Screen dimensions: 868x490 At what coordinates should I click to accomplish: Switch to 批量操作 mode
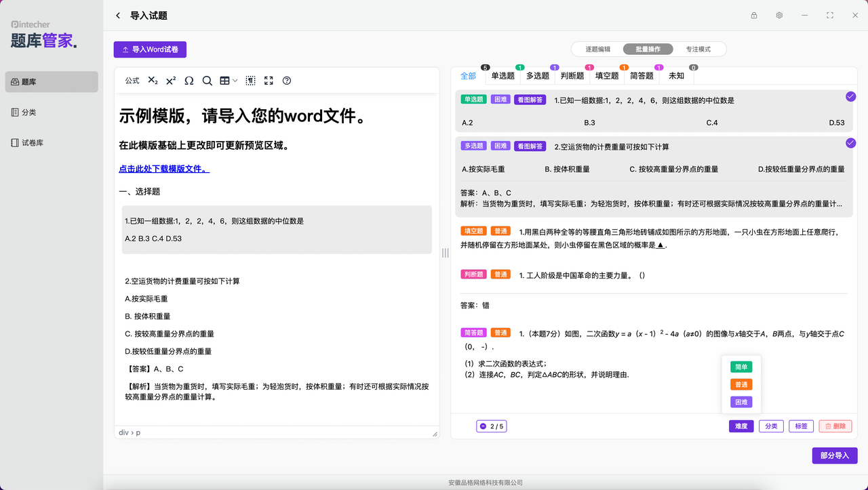[x=648, y=49]
